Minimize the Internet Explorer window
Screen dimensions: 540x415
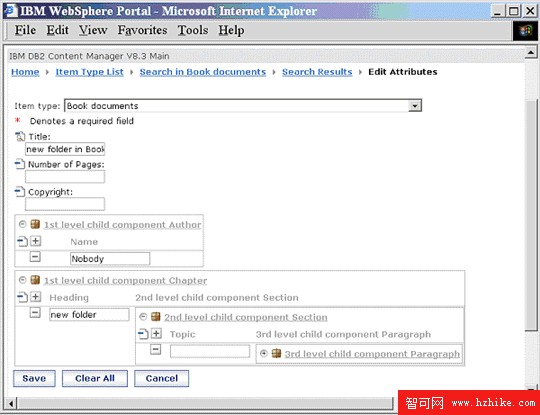497,11
